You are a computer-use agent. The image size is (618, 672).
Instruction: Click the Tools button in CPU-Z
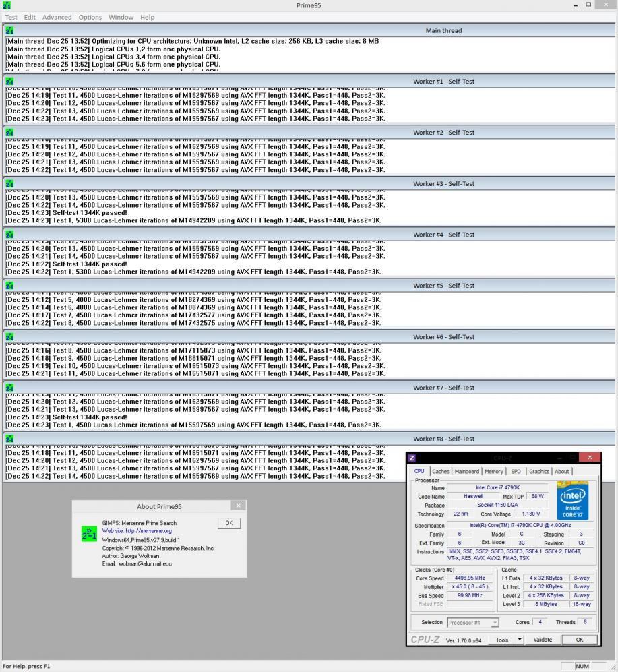click(502, 640)
